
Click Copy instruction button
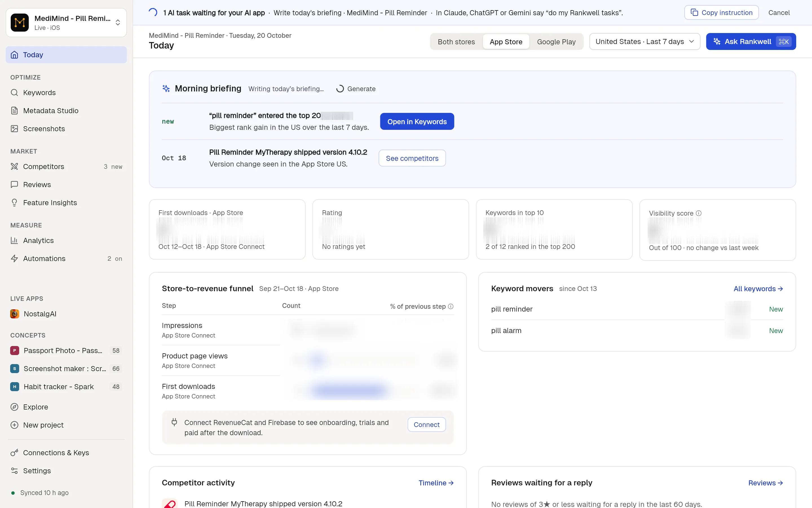pyautogui.click(x=721, y=13)
